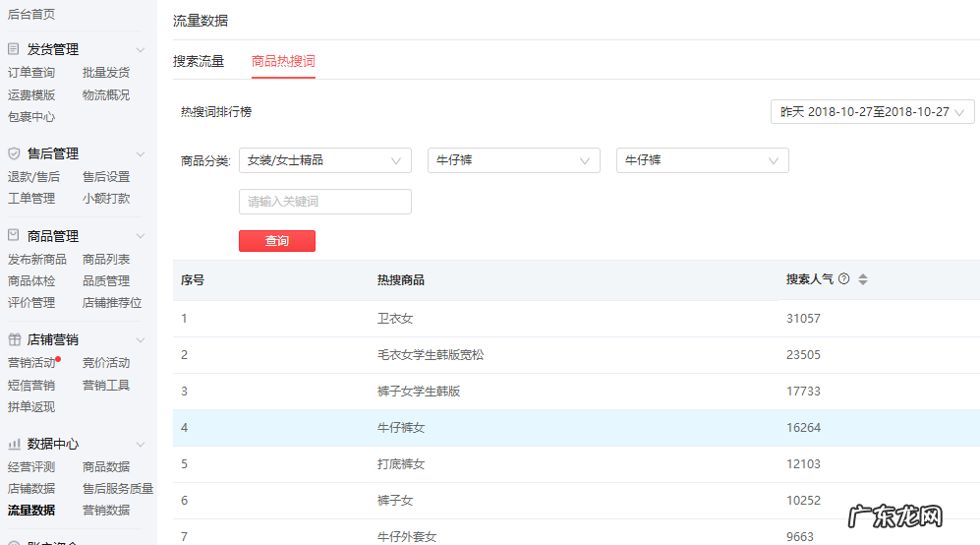Open 店铺数据 in the sidebar

pos(31,488)
